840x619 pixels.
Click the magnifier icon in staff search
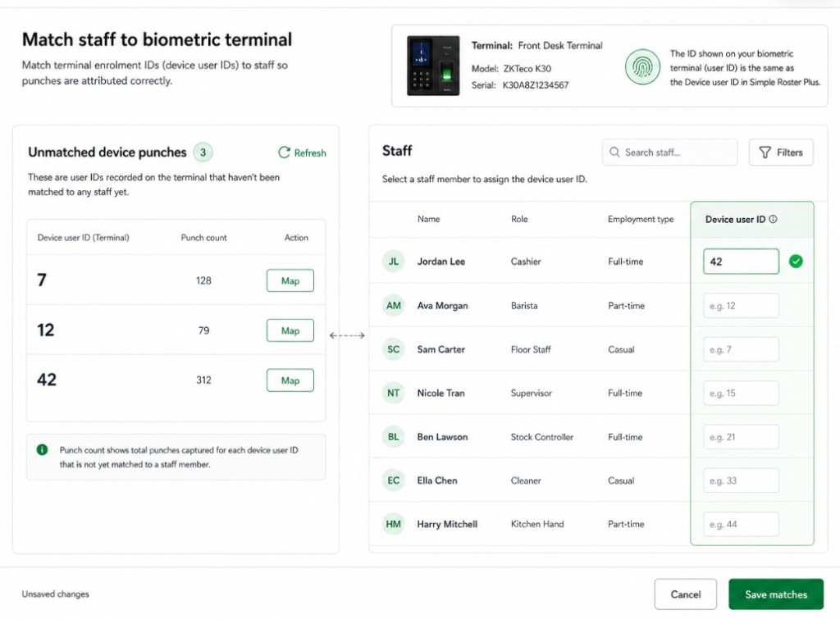[x=614, y=152]
